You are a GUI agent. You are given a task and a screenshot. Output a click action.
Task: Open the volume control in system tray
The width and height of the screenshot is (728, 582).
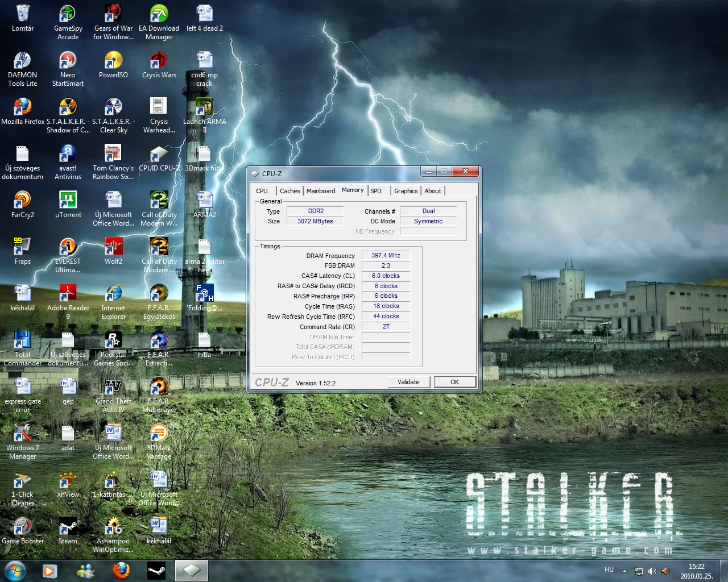[652, 571]
